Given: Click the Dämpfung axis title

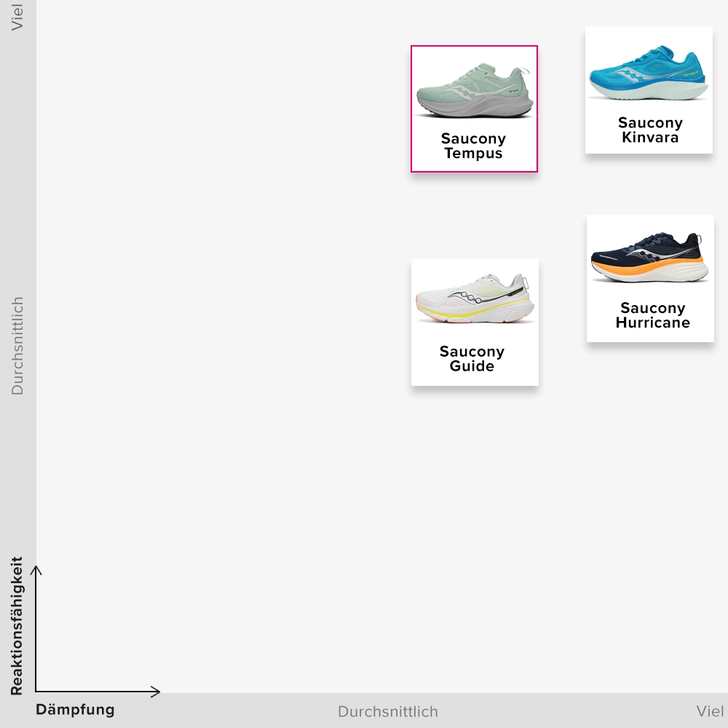Looking at the screenshot, I should [x=75, y=710].
